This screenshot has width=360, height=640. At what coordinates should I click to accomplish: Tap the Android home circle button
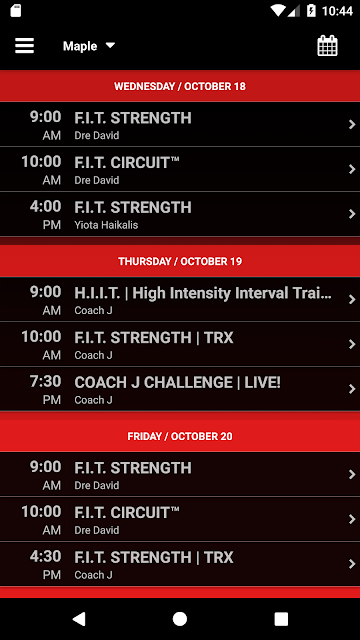(180, 619)
